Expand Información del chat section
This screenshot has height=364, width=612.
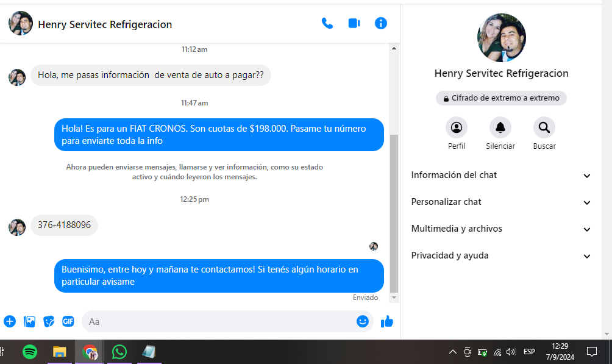[501, 176]
